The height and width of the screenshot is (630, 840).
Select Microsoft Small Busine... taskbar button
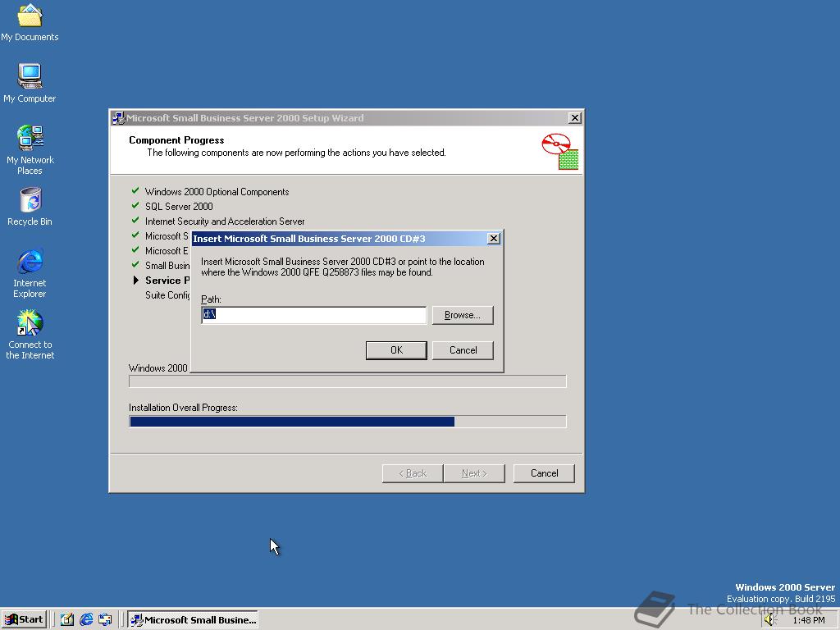pyautogui.click(x=193, y=620)
